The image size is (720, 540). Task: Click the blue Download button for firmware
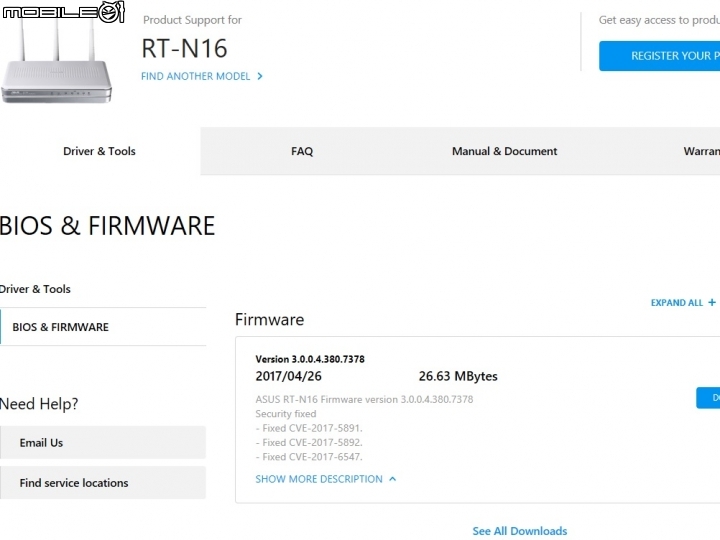(708, 398)
